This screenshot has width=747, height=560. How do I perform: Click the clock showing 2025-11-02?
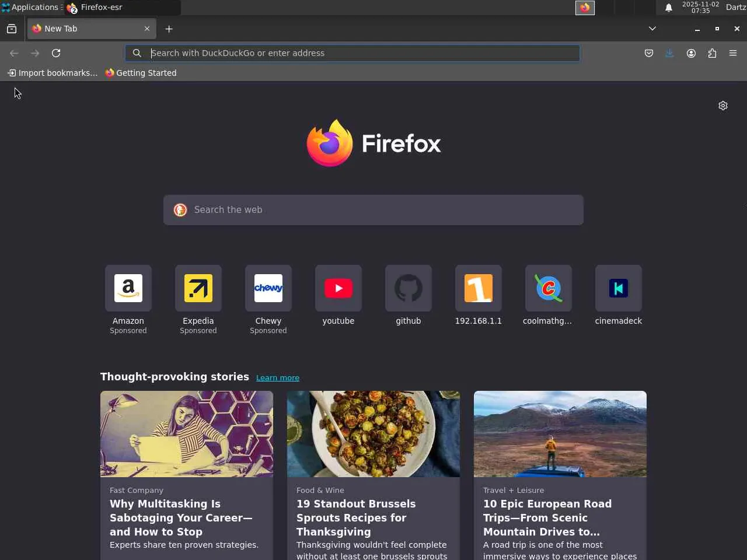coord(701,8)
